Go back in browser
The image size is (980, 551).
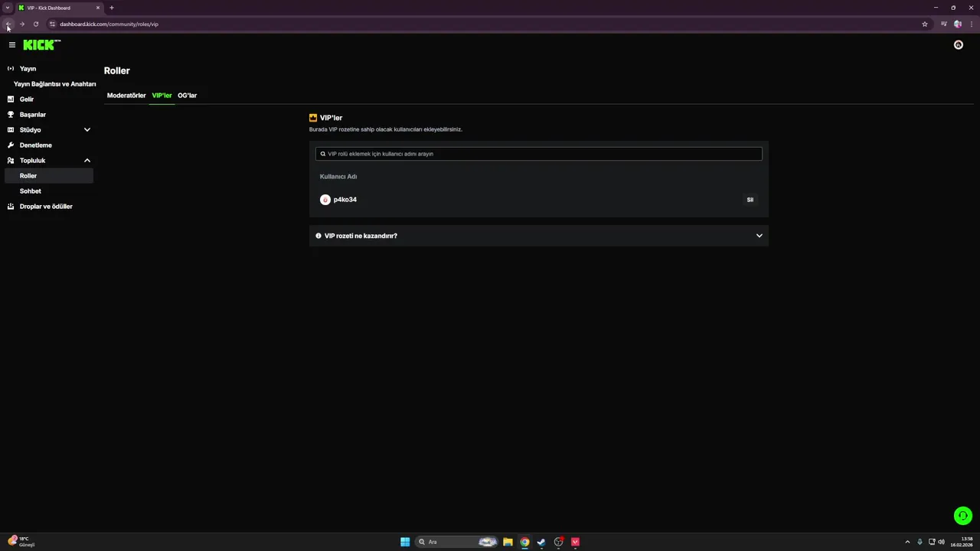coord(8,24)
